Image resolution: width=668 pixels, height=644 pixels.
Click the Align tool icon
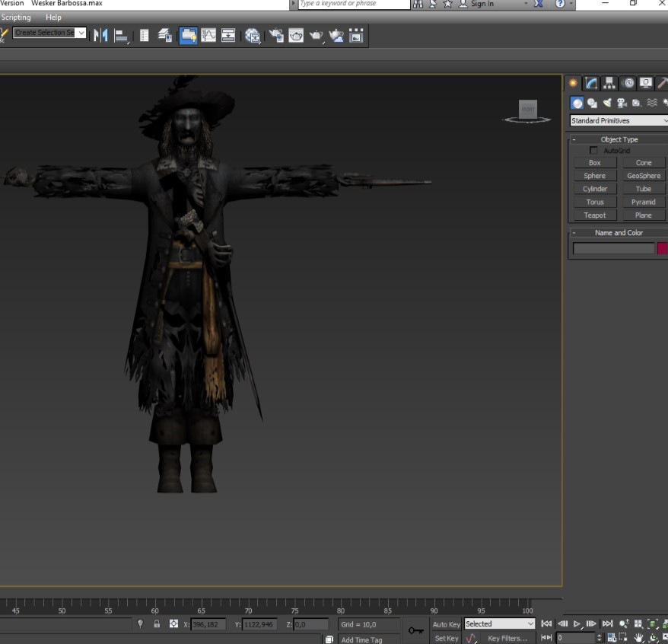[122, 36]
